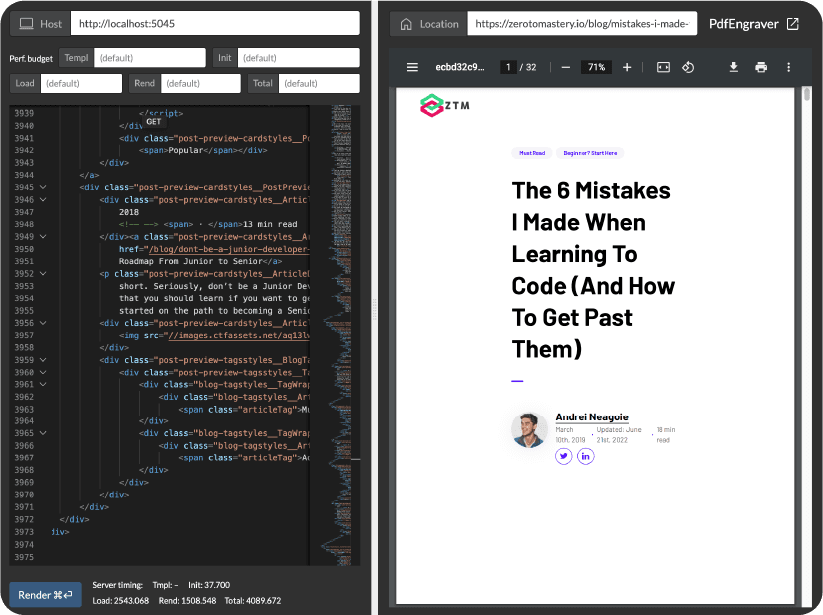823x615 pixels.
Task: Focus the Rend budget input field
Action: pos(201,83)
